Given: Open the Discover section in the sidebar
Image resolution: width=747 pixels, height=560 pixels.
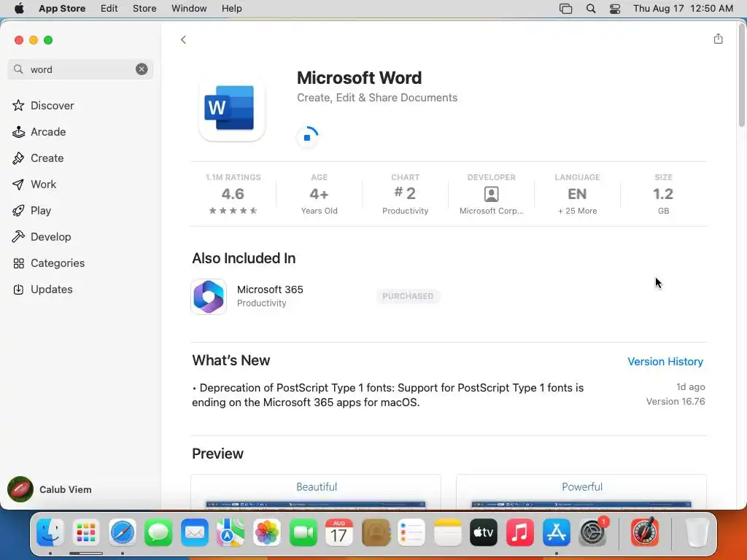Looking at the screenshot, I should point(43,105).
